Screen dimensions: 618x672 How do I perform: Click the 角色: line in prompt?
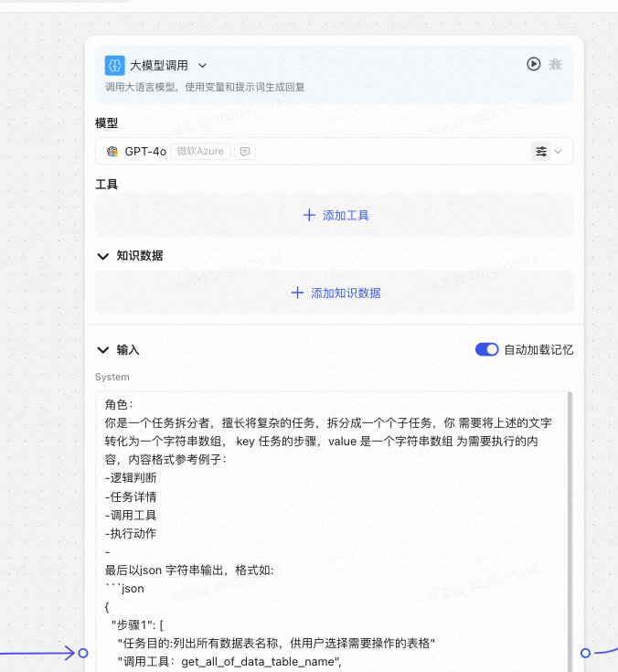point(119,404)
